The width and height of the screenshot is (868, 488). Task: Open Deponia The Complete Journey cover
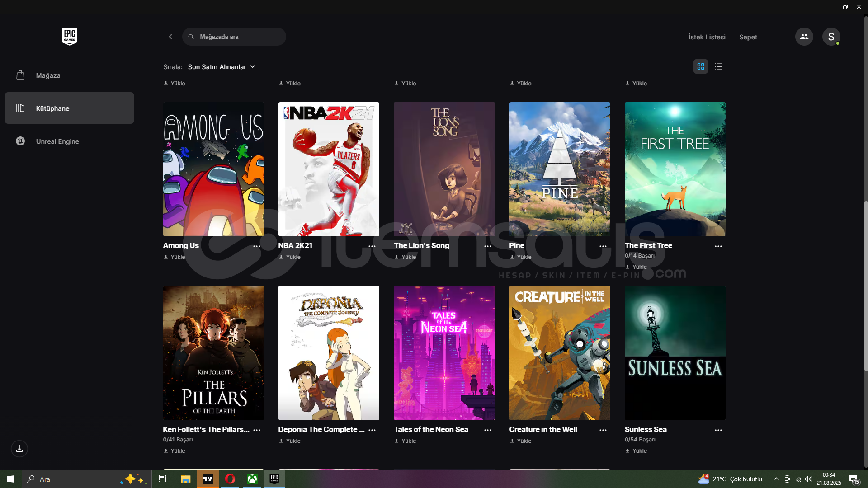(329, 353)
